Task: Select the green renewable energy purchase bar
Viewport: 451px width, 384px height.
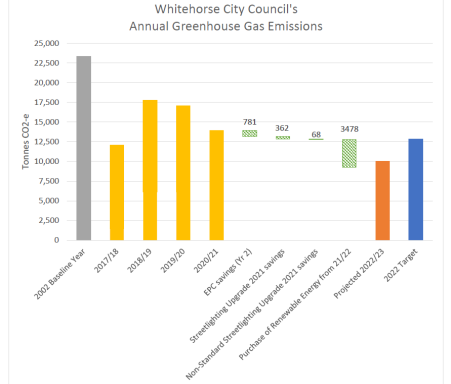Action: tap(349, 153)
